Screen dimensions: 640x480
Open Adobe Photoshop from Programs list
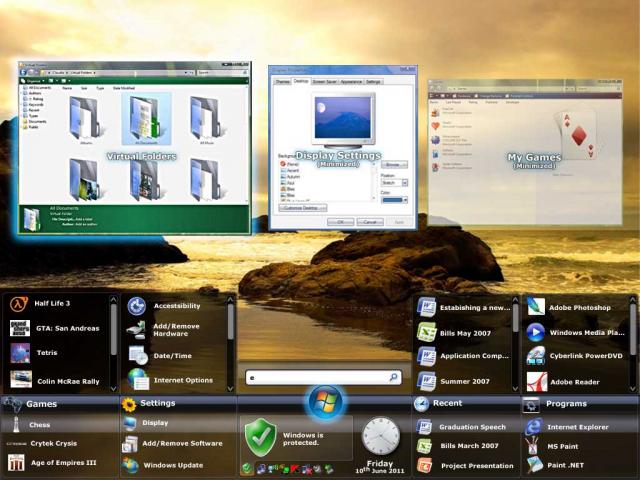581,307
